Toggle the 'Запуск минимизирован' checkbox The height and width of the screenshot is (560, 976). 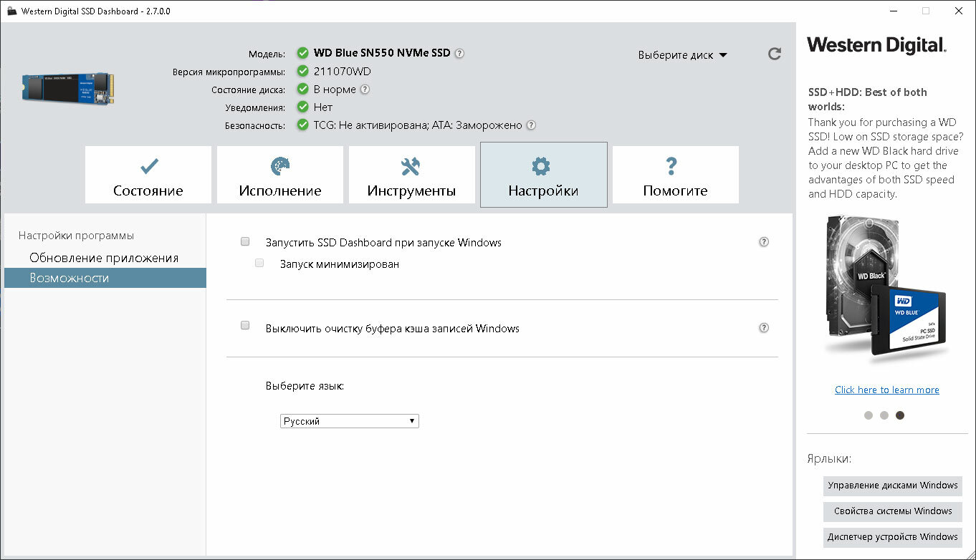259,264
